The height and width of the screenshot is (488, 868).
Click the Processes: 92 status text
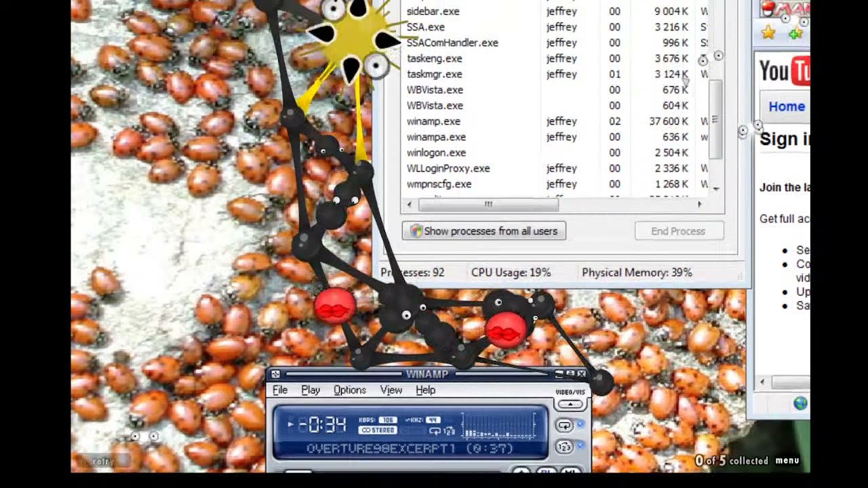point(412,272)
